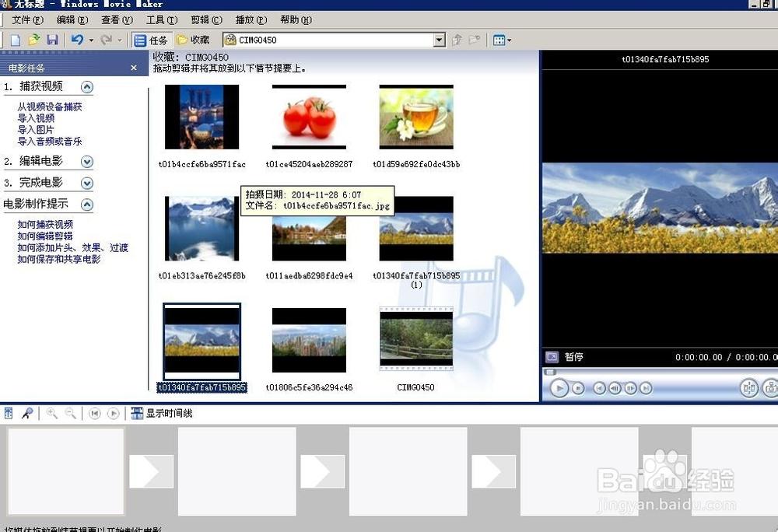Click the zoom in magnifier on the timeline toolbar
Image resolution: width=778 pixels, height=532 pixels.
point(52,413)
